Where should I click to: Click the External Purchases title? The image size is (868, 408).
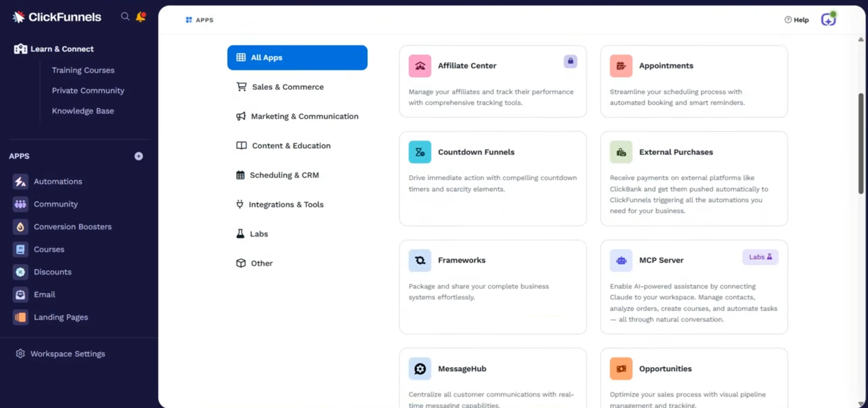point(676,152)
